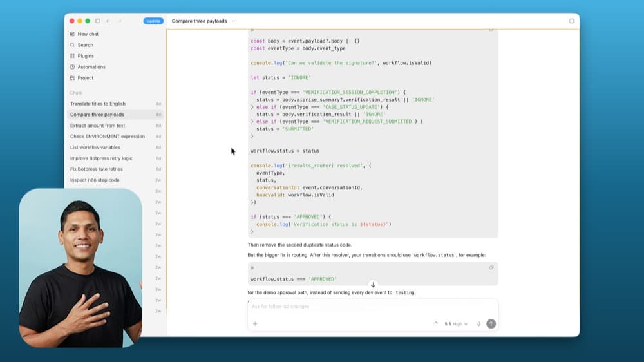Navigate back with the left arrow
This screenshot has width=644, height=362.
pyautogui.click(x=108, y=21)
